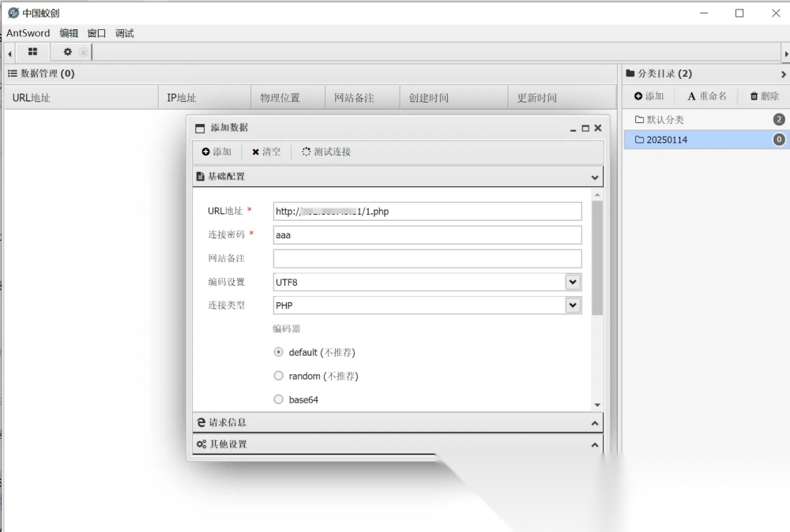This screenshot has width=790, height=532.
Task: Maximize the 中国蚁剑 main window
Action: [x=739, y=13]
